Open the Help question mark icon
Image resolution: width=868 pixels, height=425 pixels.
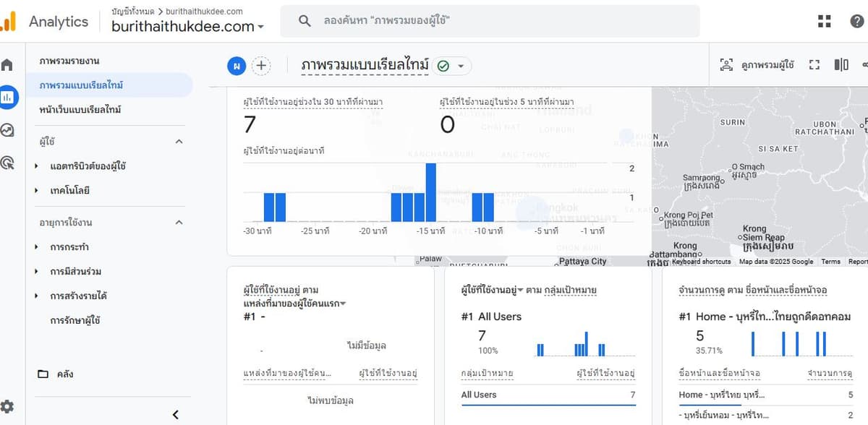tap(857, 21)
